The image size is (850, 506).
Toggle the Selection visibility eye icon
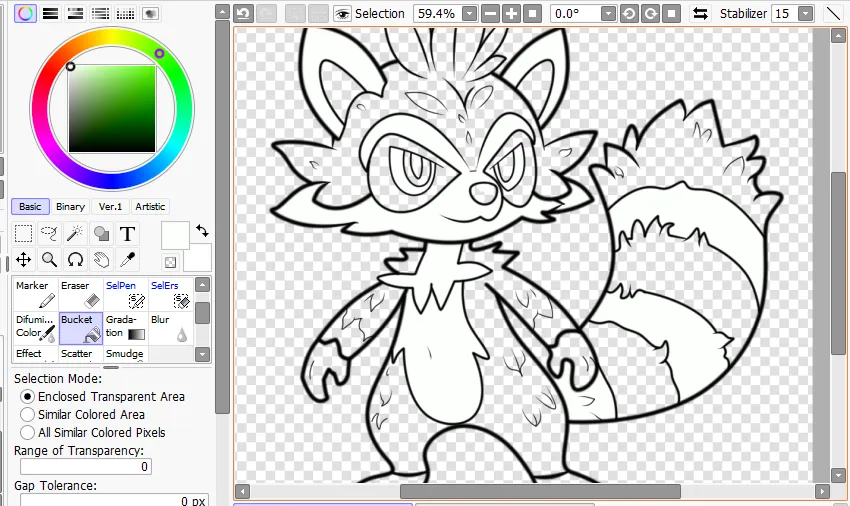[x=342, y=14]
